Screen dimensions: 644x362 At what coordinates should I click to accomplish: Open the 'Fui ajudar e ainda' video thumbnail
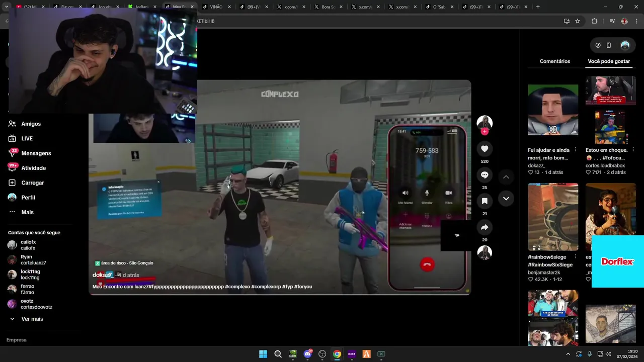pyautogui.click(x=553, y=110)
